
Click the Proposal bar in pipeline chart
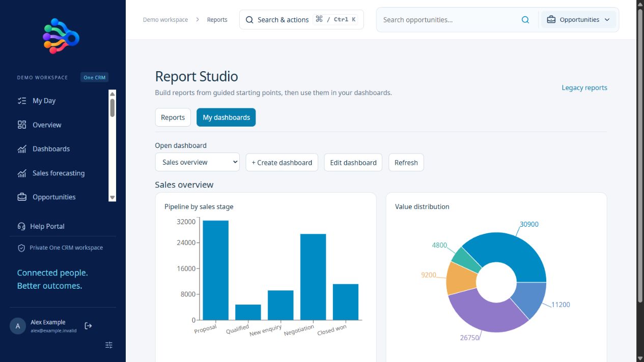coord(216,270)
